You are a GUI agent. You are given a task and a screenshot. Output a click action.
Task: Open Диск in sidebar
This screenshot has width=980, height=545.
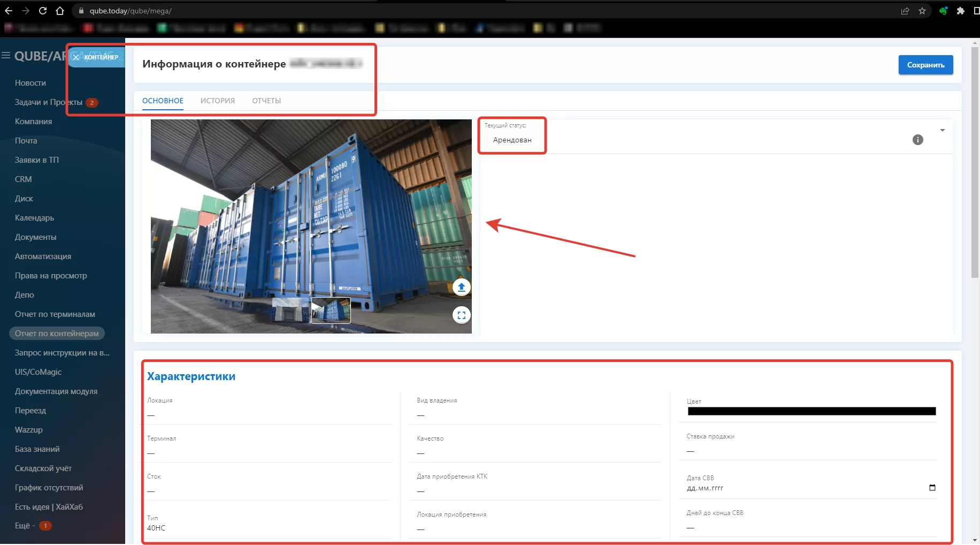point(24,199)
